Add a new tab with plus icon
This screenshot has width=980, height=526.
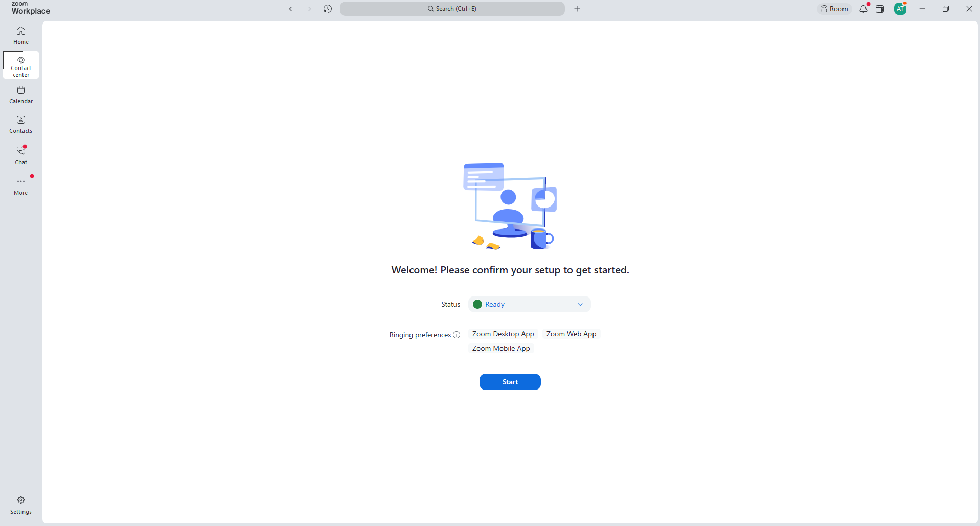[577, 9]
